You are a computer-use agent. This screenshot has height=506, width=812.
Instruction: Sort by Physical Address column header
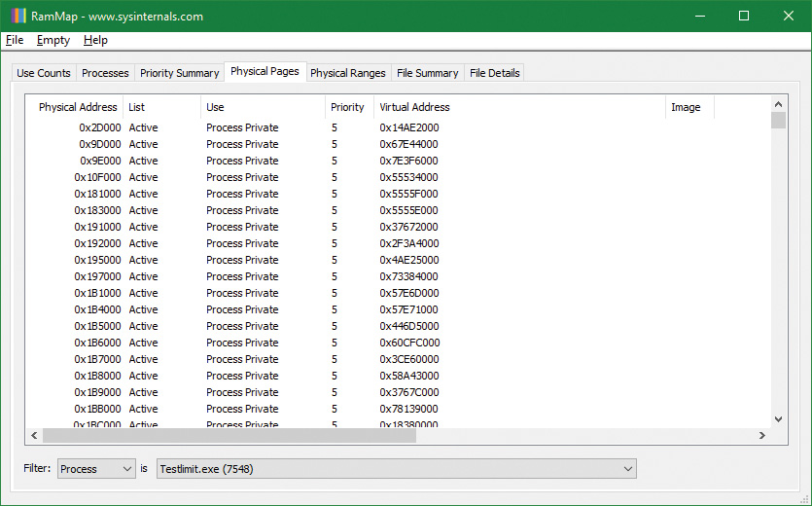[x=77, y=107]
